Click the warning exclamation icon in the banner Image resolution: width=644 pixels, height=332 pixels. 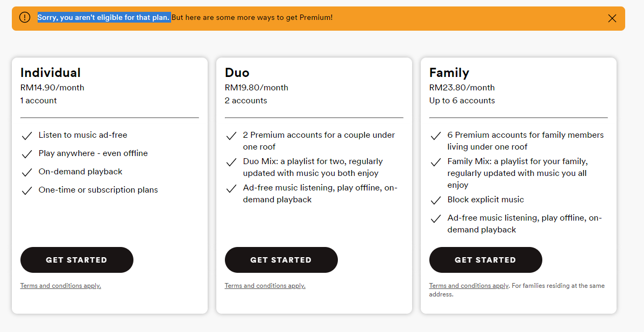[25, 17]
